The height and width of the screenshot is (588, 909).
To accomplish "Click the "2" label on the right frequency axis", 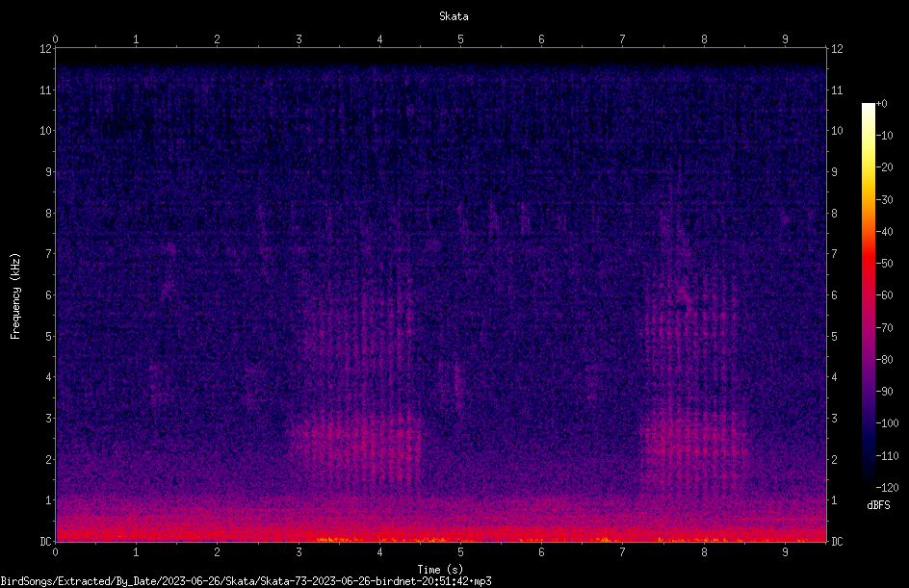I will [x=834, y=459].
